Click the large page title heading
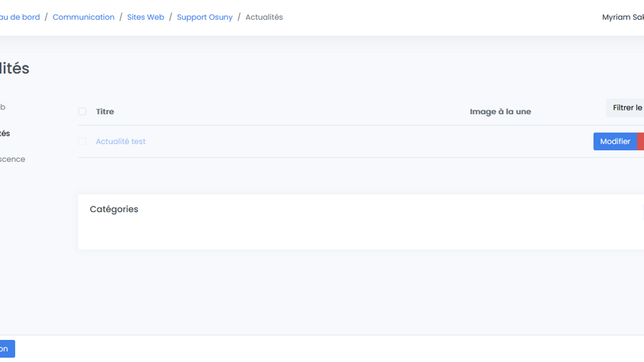Screen dimensions: 644x362 click(15, 68)
